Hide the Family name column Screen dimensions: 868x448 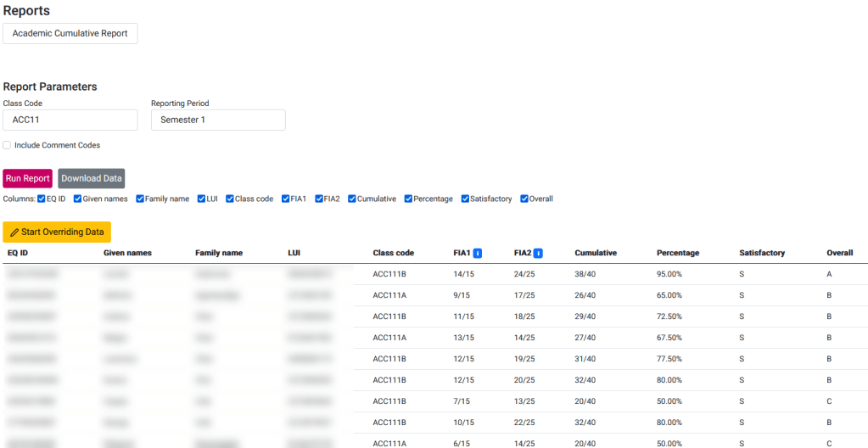tap(140, 199)
